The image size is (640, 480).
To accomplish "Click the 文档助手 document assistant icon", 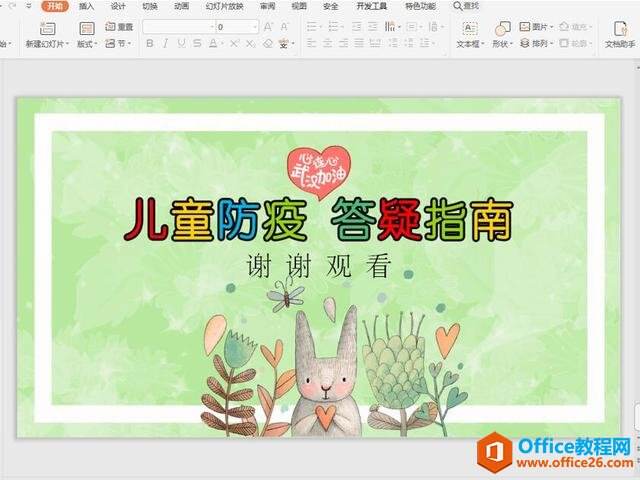I will pyautogui.click(x=620, y=29).
